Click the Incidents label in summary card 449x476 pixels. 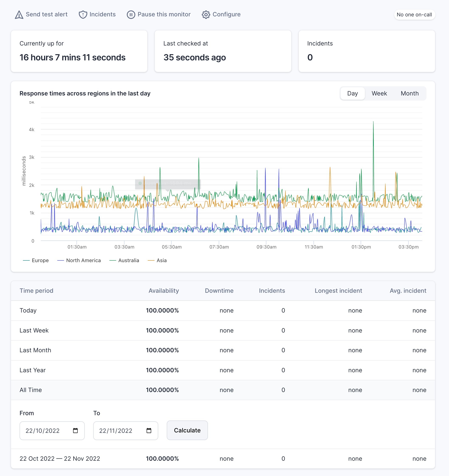(x=320, y=43)
